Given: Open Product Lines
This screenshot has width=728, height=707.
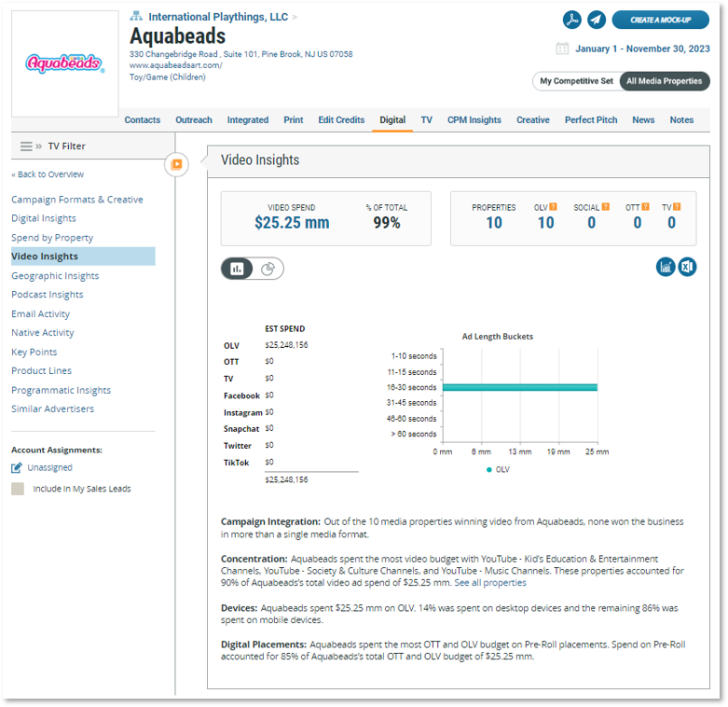Looking at the screenshot, I should (x=41, y=370).
